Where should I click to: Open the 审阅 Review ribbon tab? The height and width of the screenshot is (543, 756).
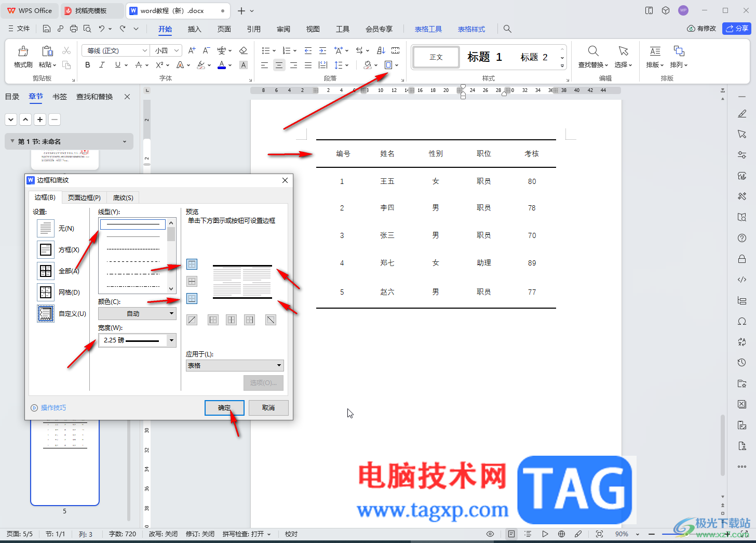[283, 29]
